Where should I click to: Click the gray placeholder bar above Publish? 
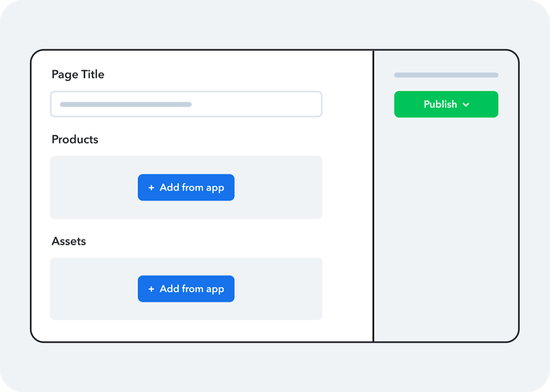pos(446,75)
